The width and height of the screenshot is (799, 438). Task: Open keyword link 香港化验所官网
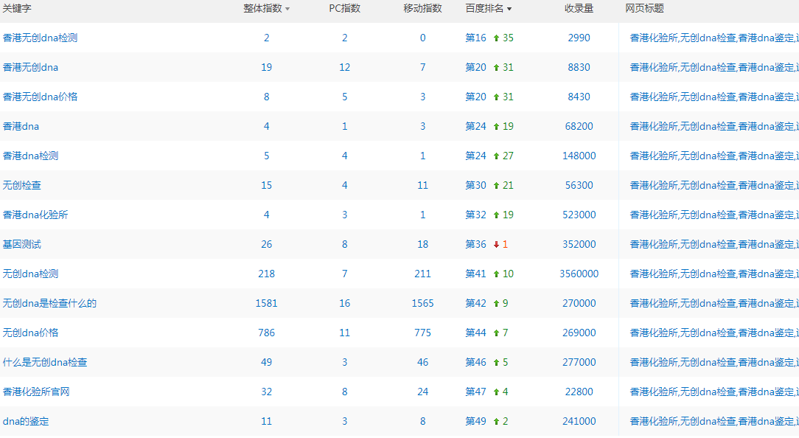[x=36, y=392]
